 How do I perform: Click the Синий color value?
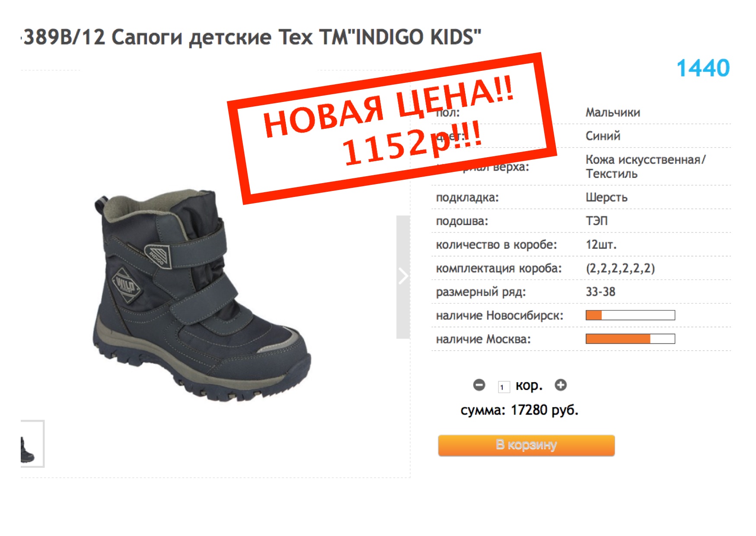tap(603, 136)
